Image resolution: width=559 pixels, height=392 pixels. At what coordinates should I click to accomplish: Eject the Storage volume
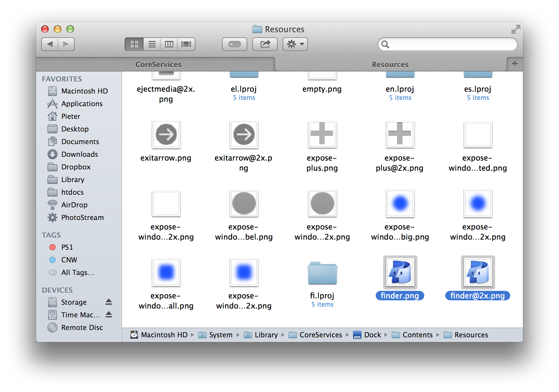point(109,302)
